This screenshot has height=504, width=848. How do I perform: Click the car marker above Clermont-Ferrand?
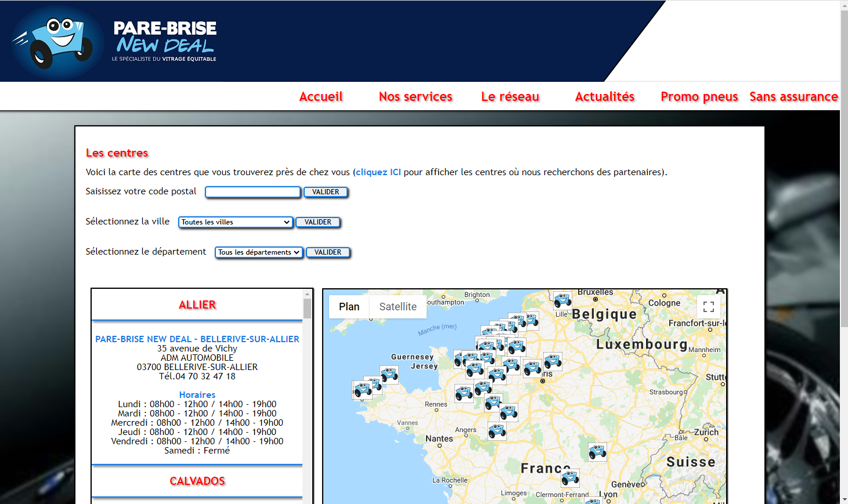570,478
